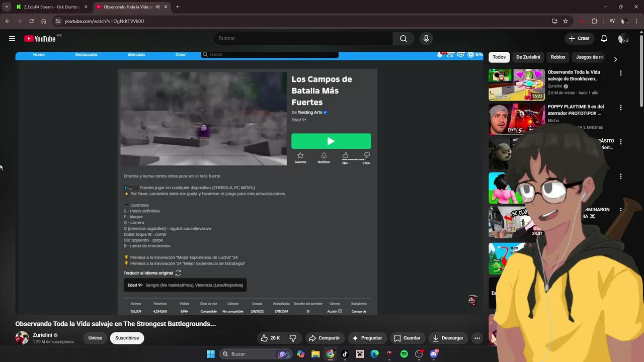
Task: Click the Preguntar button
Action: point(367,338)
